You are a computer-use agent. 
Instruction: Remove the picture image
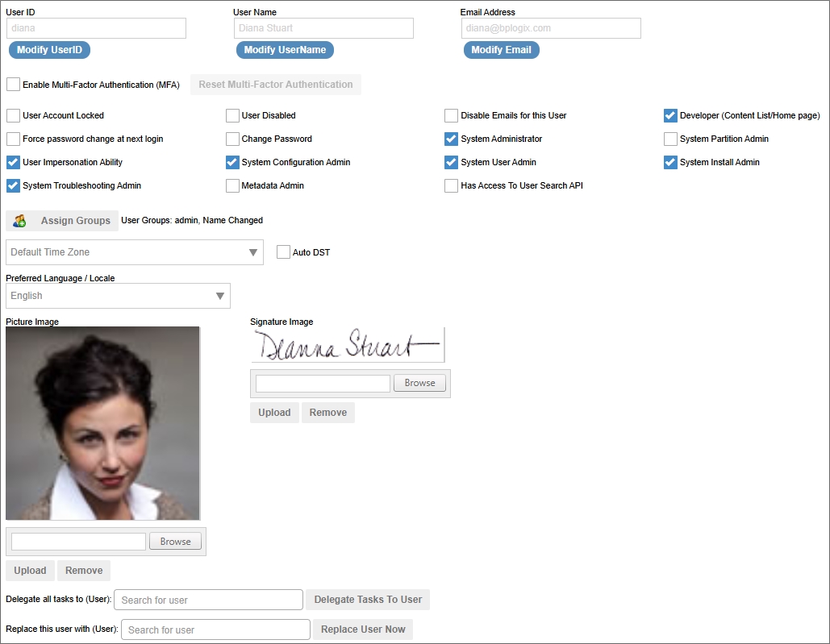84,571
